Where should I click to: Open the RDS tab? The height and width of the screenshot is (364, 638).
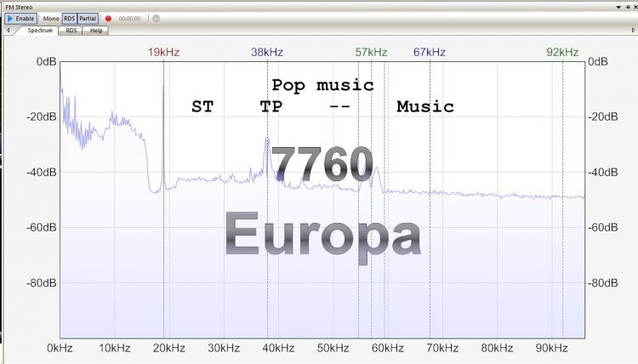click(71, 31)
